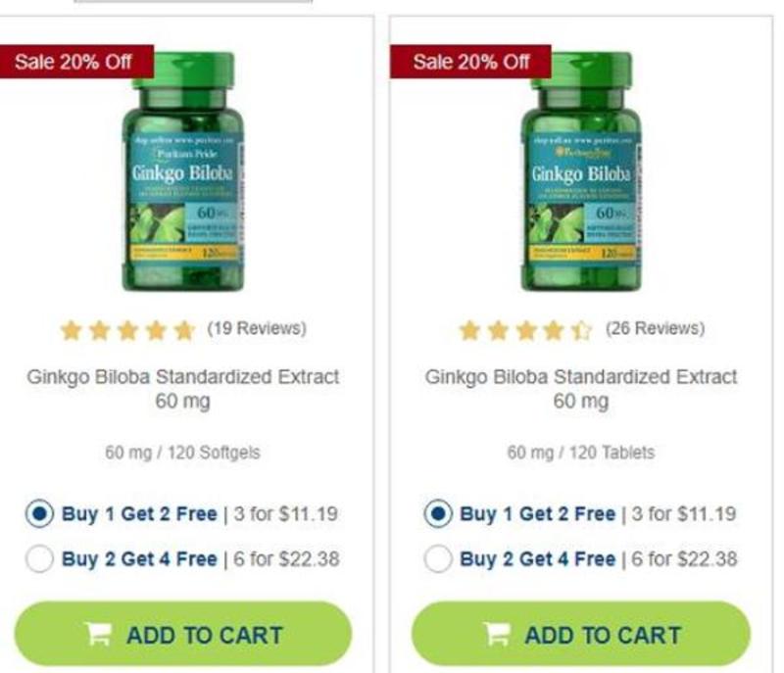This screenshot has width=784, height=673.
Task: Open the 19 Reviews link
Action: pyautogui.click(x=257, y=328)
